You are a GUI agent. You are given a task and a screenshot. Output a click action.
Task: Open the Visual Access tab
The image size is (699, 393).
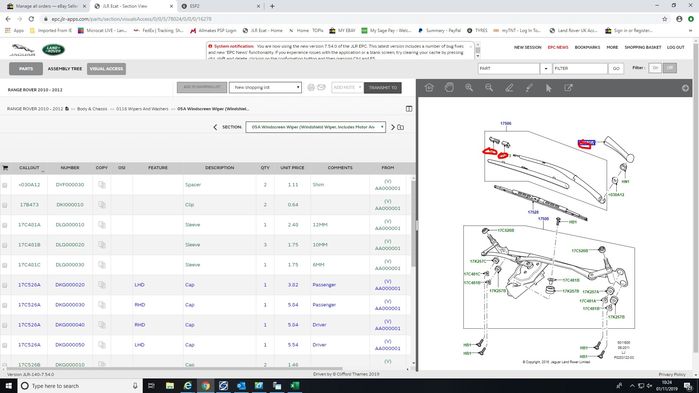pyautogui.click(x=106, y=69)
